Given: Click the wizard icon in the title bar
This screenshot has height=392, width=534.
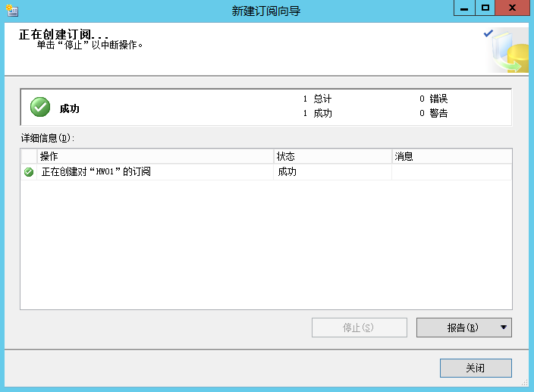Looking at the screenshot, I should tap(12, 11).
